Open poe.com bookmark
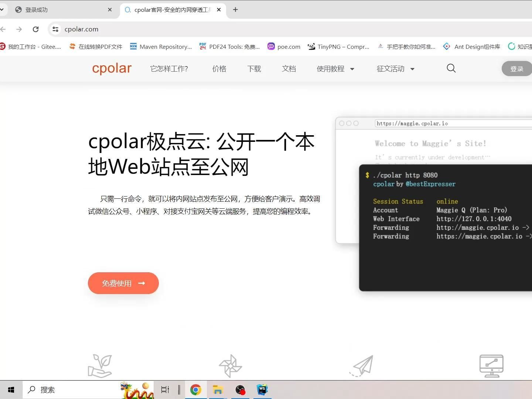The height and width of the screenshot is (399, 532). pos(284,47)
